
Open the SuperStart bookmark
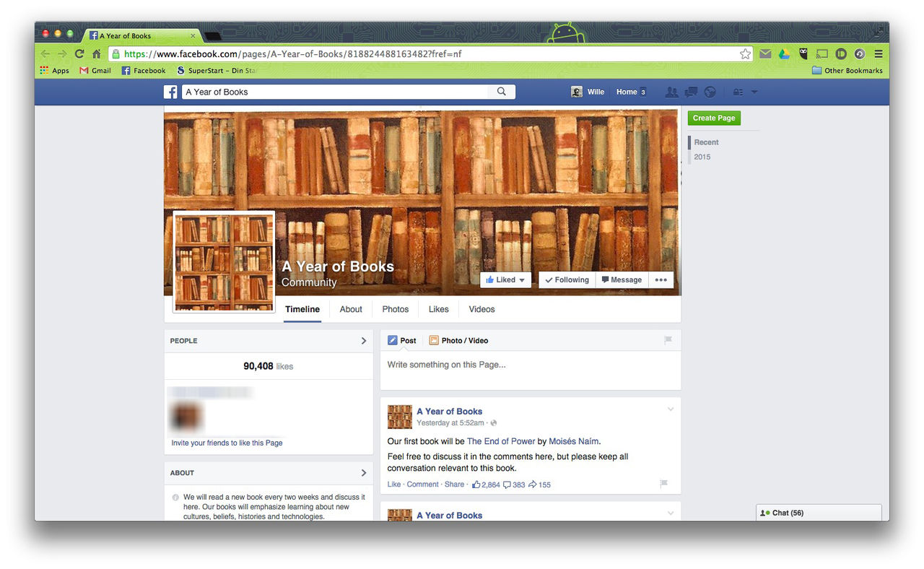(x=217, y=71)
